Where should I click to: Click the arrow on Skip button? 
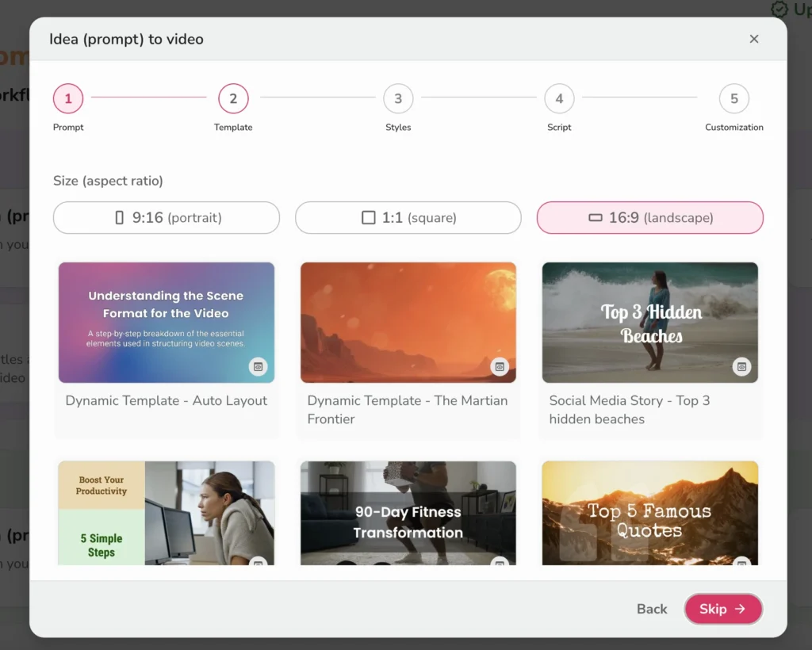coord(740,609)
